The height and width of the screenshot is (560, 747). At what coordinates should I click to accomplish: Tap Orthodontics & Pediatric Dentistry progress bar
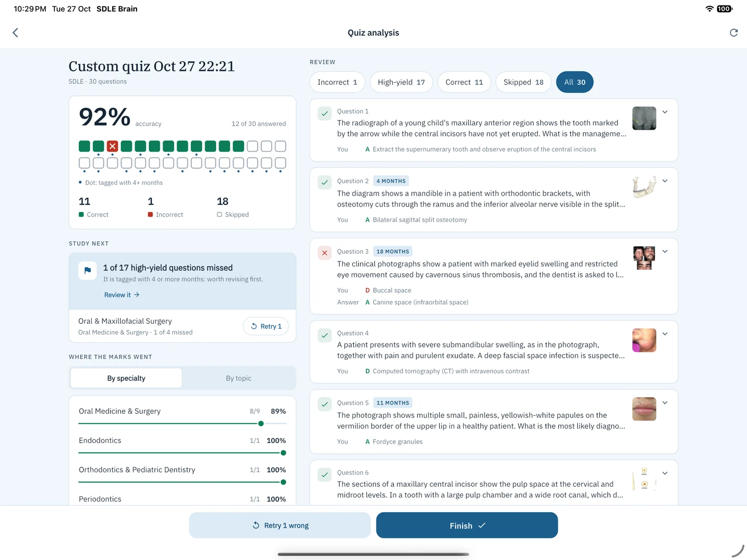[182, 482]
